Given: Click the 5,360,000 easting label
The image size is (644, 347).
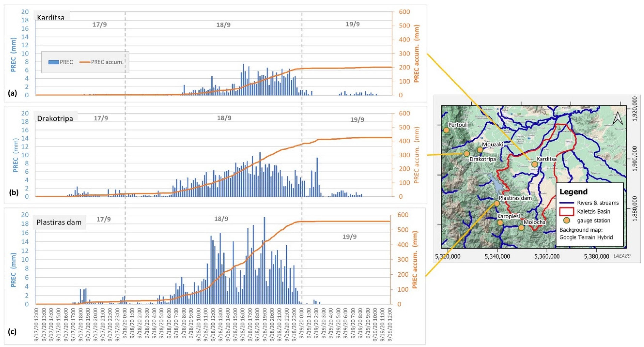Looking at the screenshot, I should (x=547, y=256).
